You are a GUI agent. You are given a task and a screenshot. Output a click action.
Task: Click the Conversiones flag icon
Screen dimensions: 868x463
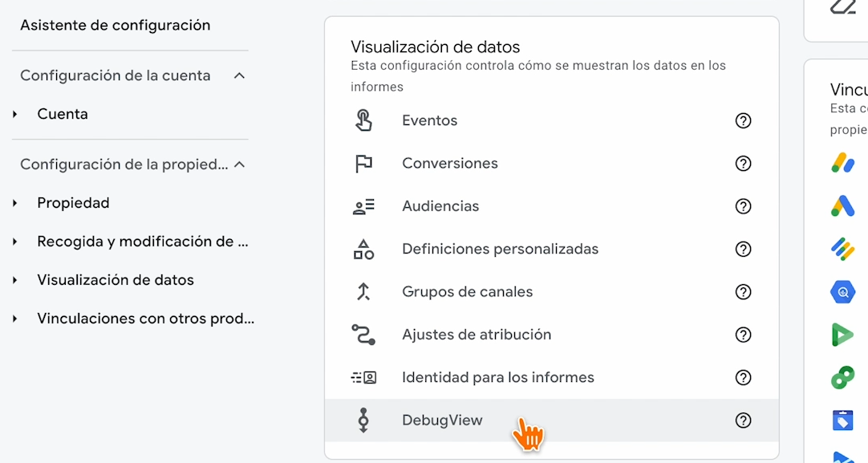click(363, 164)
